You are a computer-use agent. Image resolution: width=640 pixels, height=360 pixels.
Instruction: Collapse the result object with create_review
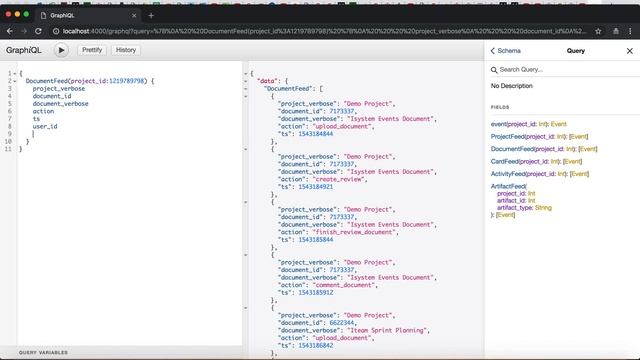246,149
